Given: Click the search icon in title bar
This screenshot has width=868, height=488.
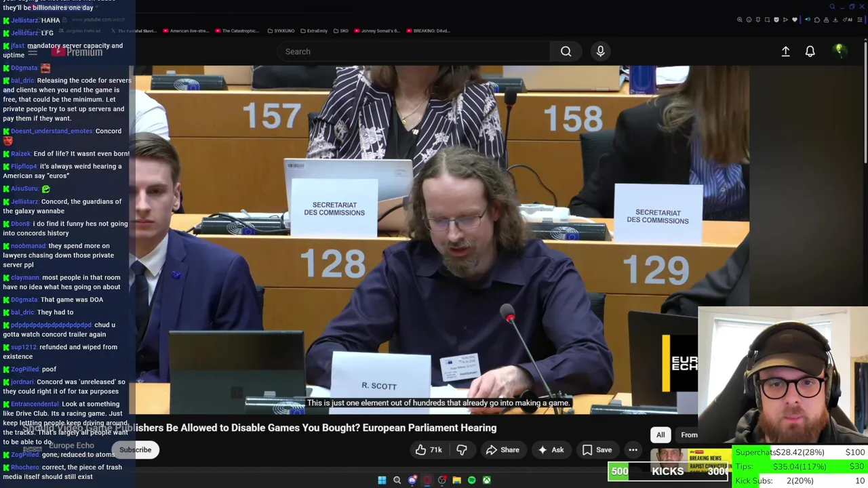Looking at the screenshot, I should pyautogui.click(x=833, y=7).
